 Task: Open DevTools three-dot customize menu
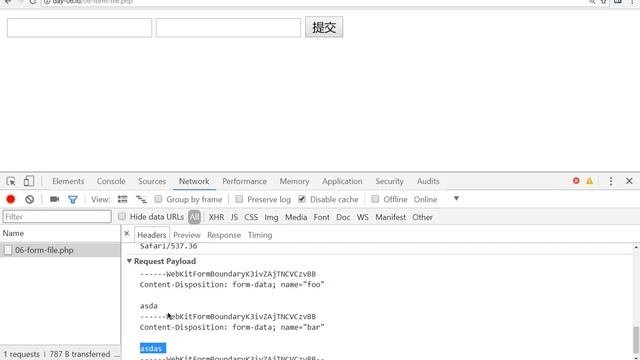click(x=611, y=181)
